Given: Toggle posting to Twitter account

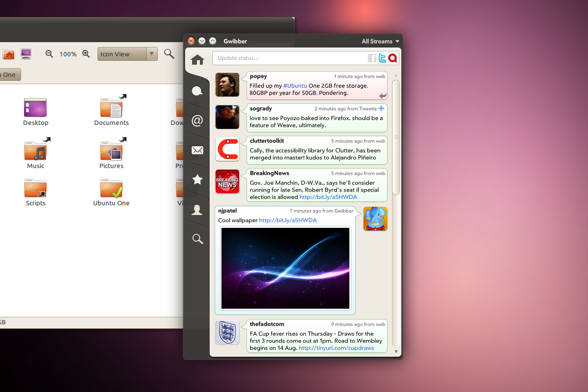Looking at the screenshot, I should click(x=382, y=58).
